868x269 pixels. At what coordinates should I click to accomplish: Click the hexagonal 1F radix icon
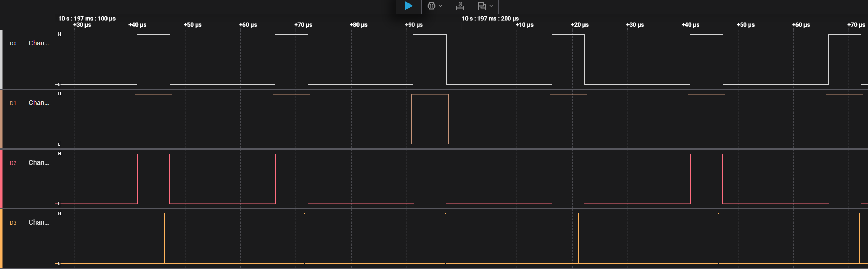pos(432,6)
